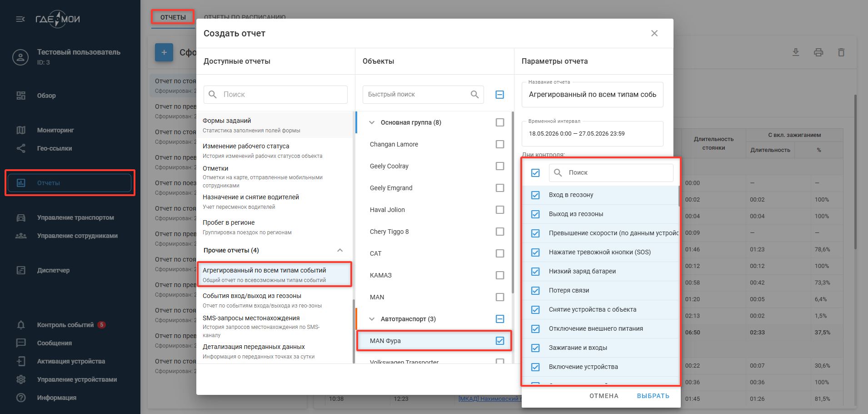Collapse Прочие отчеты (4) section
This screenshot has height=414, width=868.
[x=340, y=250]
